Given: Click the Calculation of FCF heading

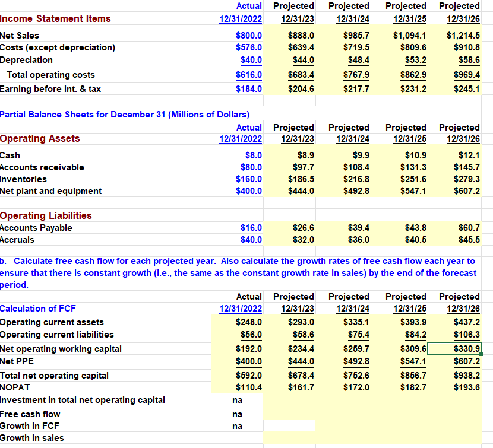Looking at the screenshot, I should tap(38, 308).
